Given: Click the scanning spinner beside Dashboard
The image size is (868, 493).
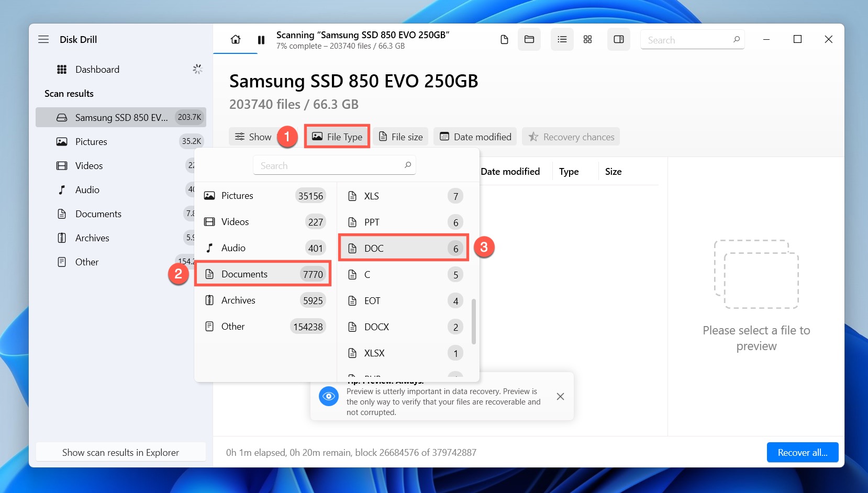Looking at the screenshot, I should tap(197, 69).
